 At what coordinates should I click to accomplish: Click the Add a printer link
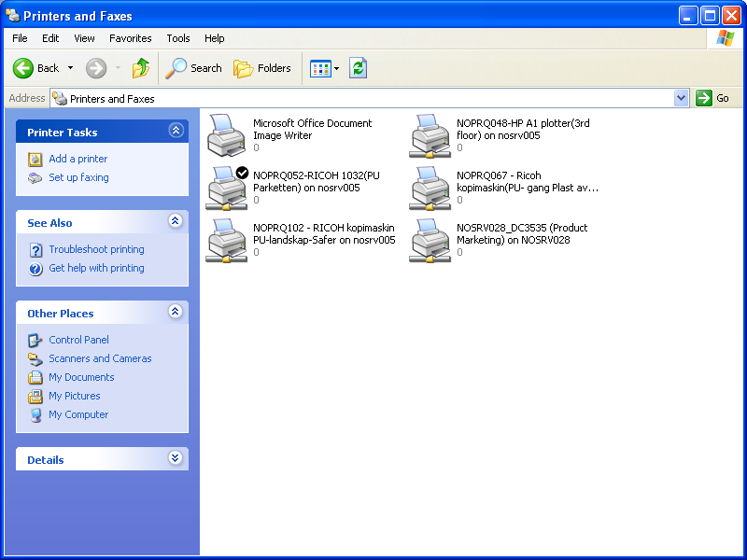coord(78,159)
